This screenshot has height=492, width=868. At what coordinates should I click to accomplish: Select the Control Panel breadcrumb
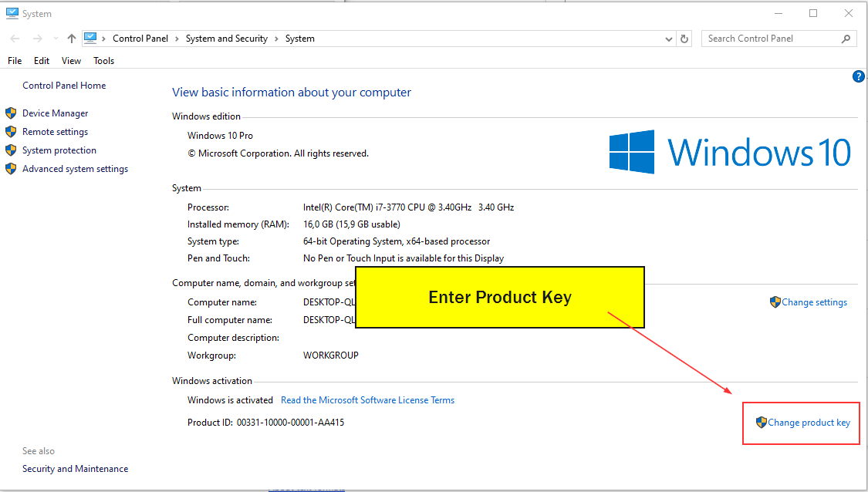pos(140,39)
